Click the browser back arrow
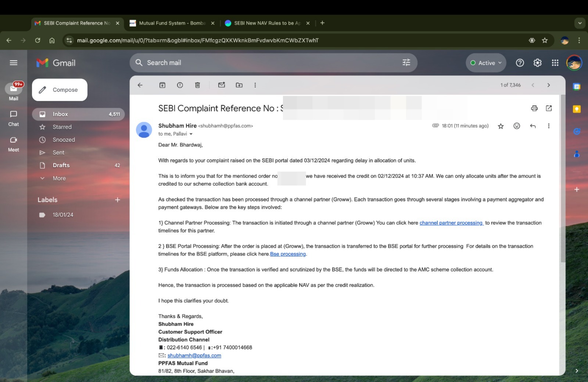The height and width of the screenshot is (382, 588). click(9, 40)
